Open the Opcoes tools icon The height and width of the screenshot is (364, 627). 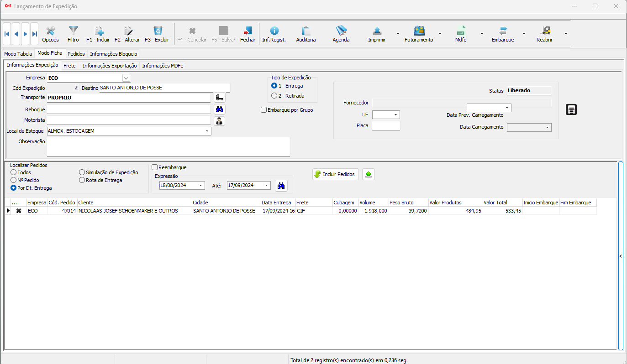click(50, 34)
